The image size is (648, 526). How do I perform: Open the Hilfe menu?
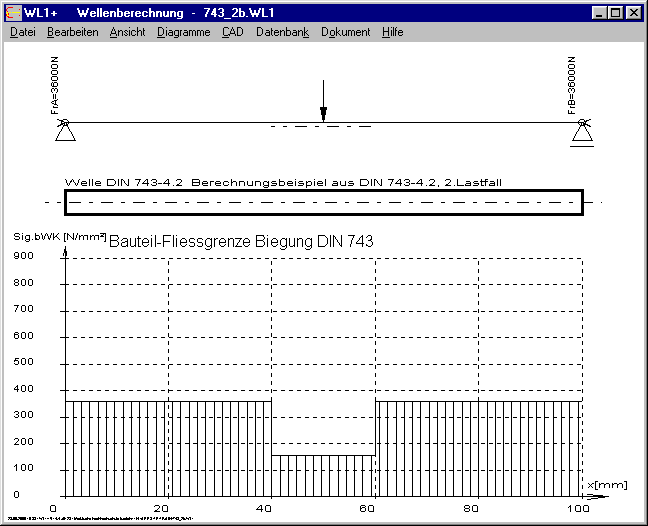(392, 32)
